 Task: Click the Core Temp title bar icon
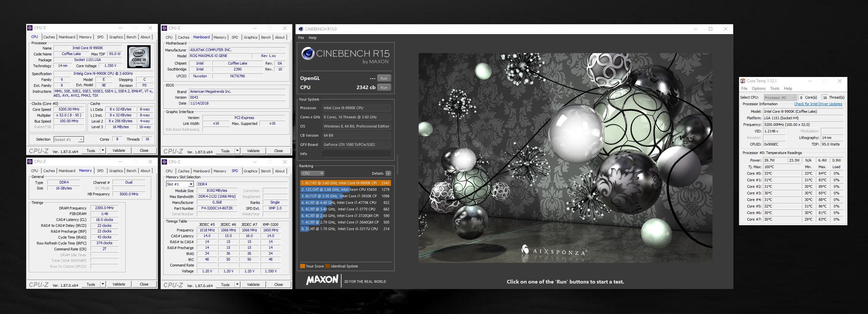742,81
